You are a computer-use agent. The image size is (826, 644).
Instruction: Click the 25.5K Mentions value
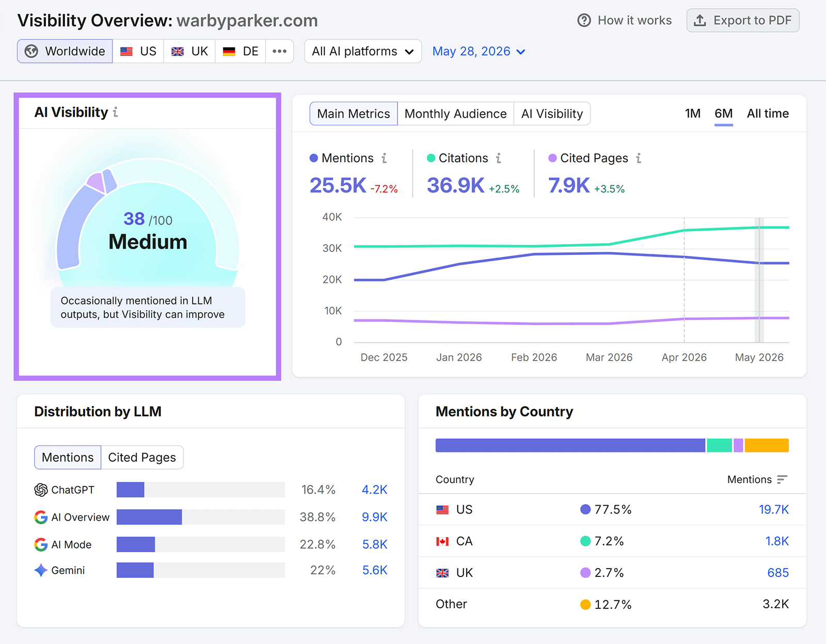coord(338,185)
